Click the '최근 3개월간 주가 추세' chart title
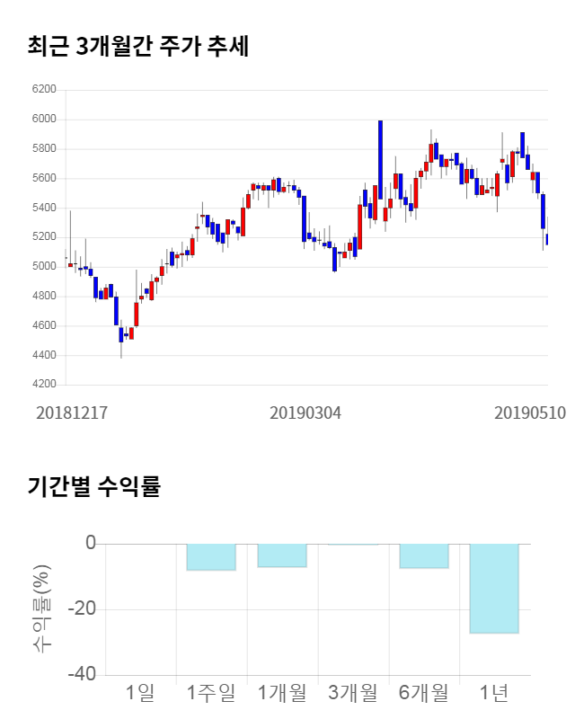Image resolution: width=575 pixels, height=728 pixels. pyautogui.click(x=138, y=46)
